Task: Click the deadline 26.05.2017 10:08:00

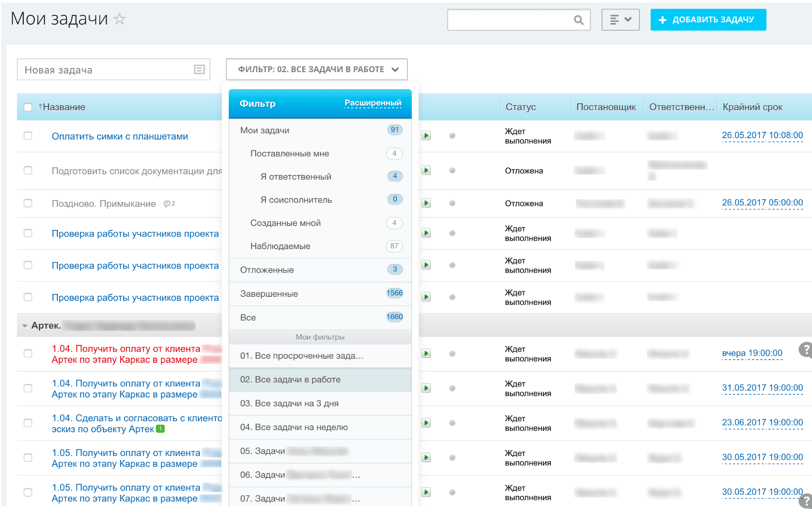Action: [762, 135]
